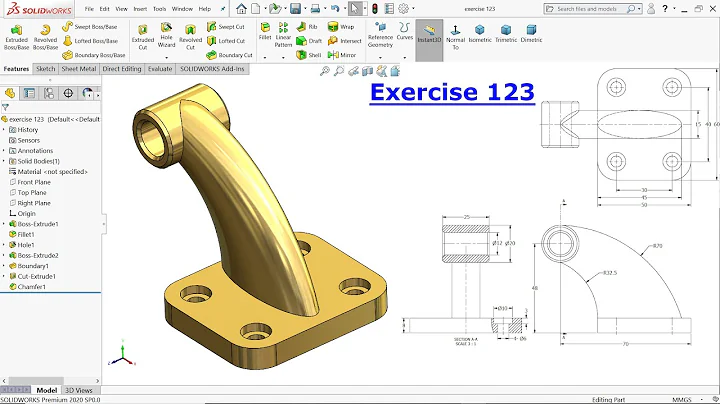Image resolution: width=720 pixels, height=404 pixels.
Task: Open the MMGS unit system status
Action: (x=682, y=400)
